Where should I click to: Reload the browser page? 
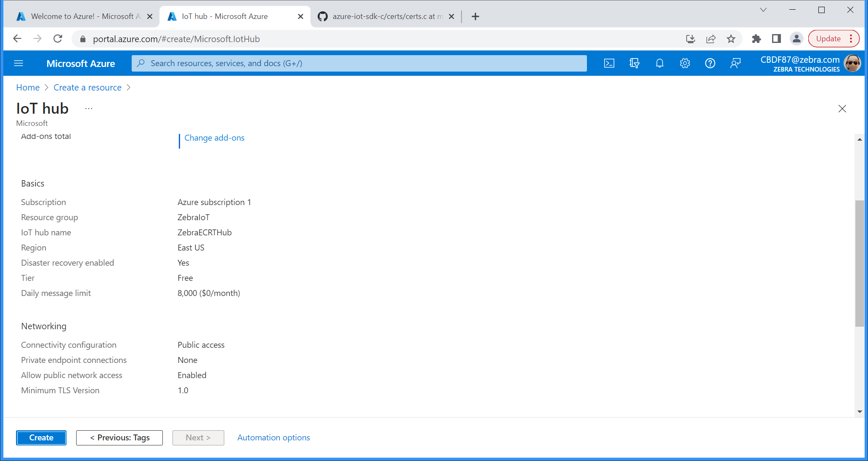click(58, 39)
